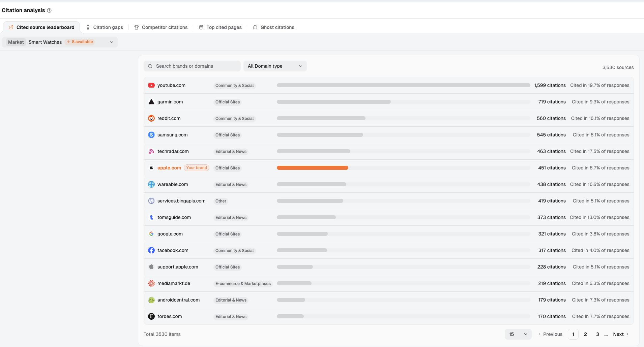The image size is (644, 347).
Task: Open the forbes.com domain link
Action: point(170,317)
